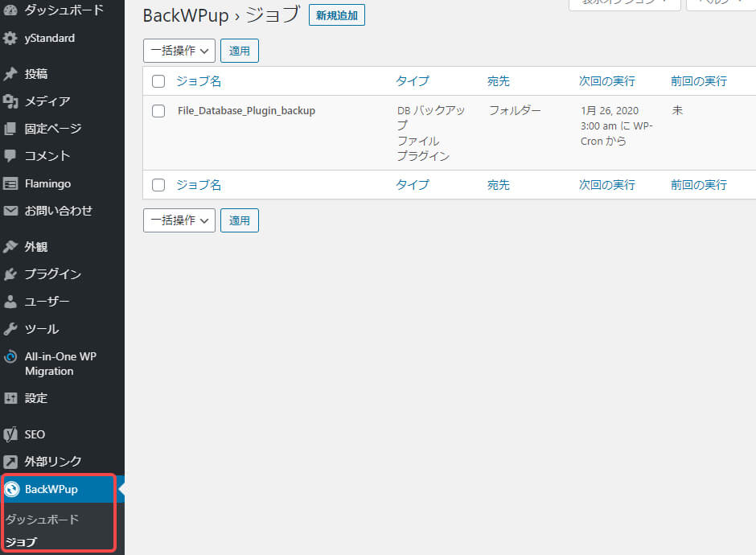Check the select-all checkbox in table header

pos(158,81)
